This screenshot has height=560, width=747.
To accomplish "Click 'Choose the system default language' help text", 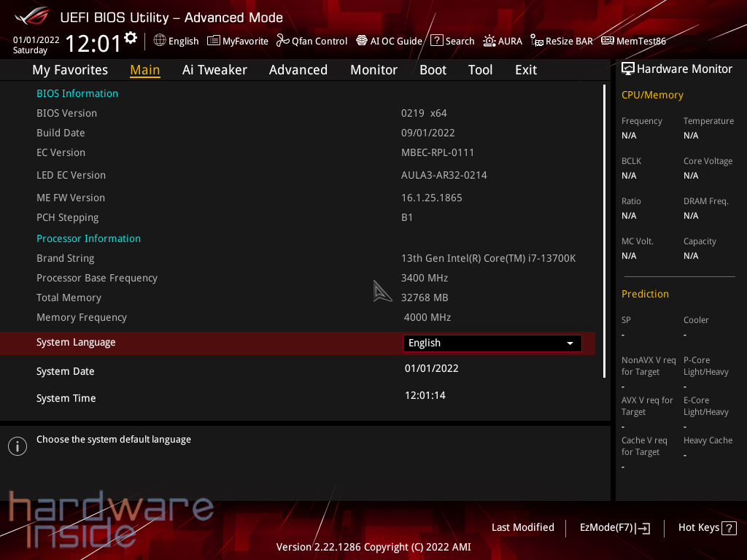I will click(x=114, y=440).
